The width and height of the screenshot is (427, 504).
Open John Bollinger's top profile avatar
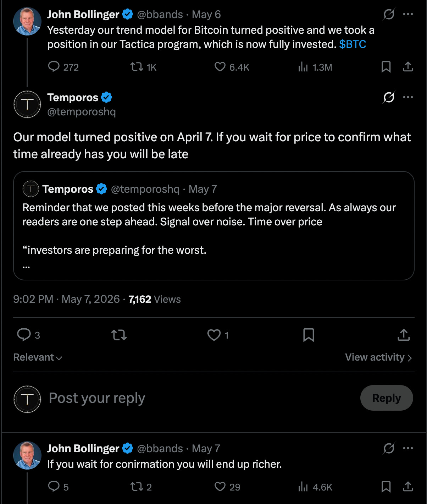click(27, 21)
